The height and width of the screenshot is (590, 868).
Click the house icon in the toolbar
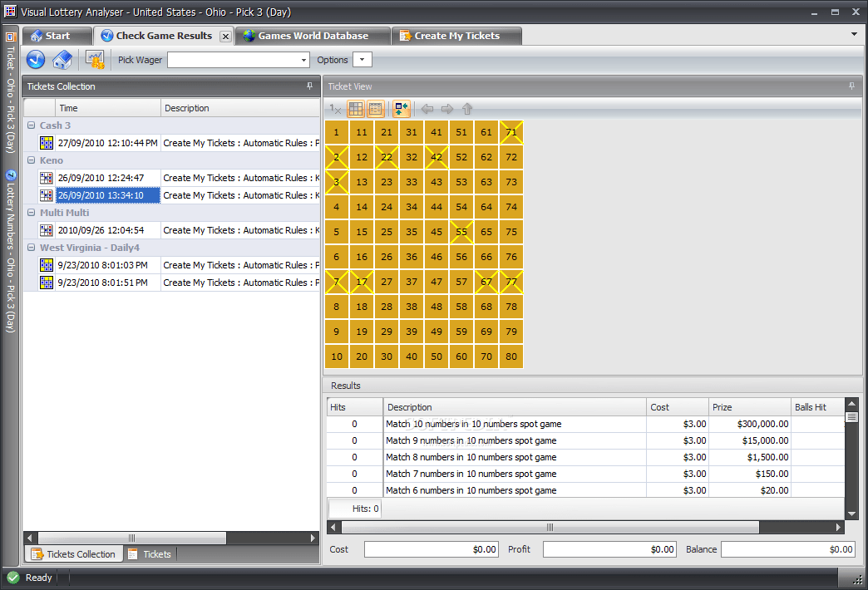coord(62,60)
